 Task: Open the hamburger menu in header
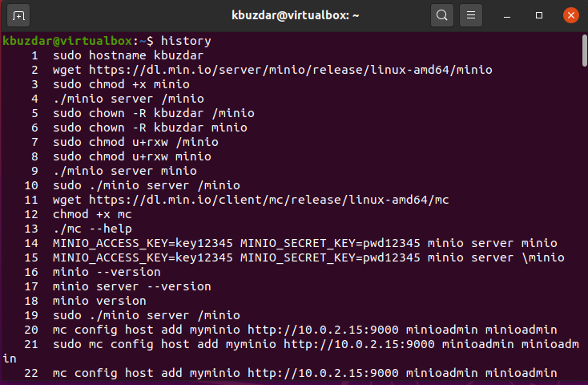[x=472, y=15]
